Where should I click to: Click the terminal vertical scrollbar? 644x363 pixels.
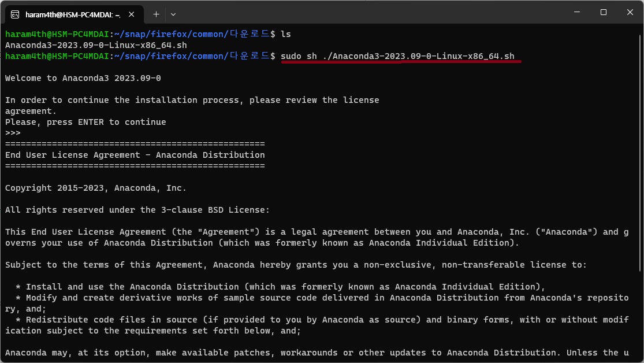[641, 153]
